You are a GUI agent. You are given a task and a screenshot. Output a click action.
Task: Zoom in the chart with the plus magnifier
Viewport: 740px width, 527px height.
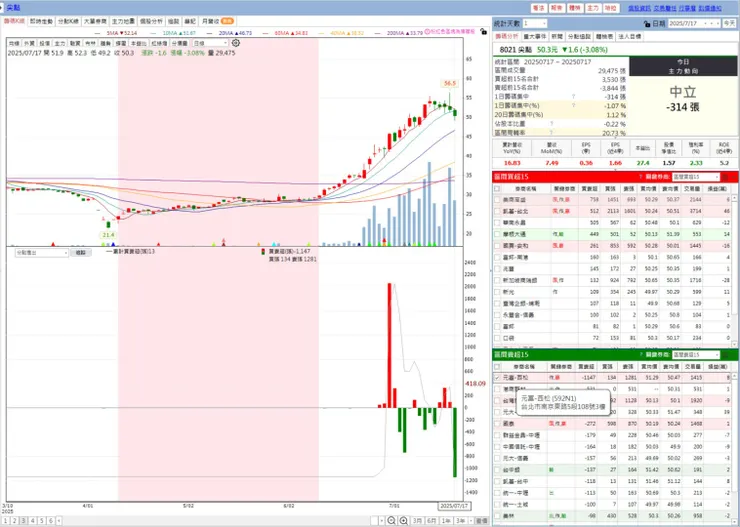pos(404,521)
